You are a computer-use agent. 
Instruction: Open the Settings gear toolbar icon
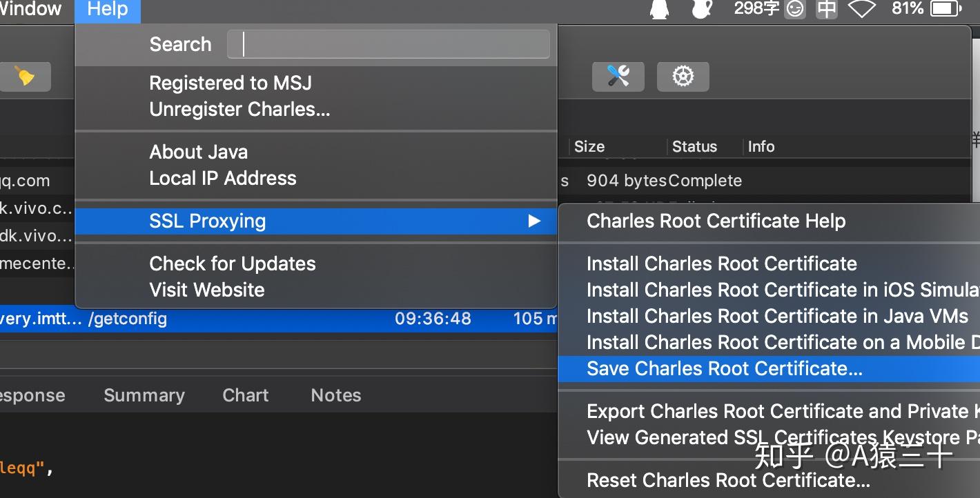tap(683, 76)
